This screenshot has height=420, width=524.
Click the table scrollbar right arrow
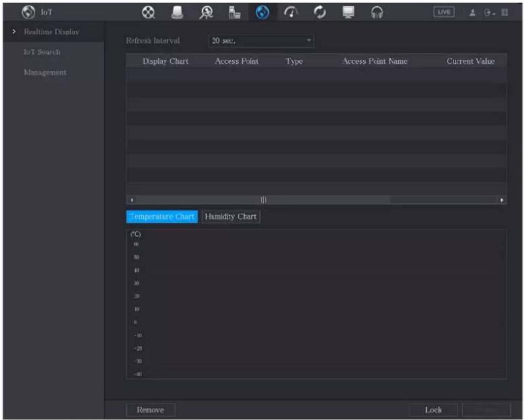tap(501, 200)
